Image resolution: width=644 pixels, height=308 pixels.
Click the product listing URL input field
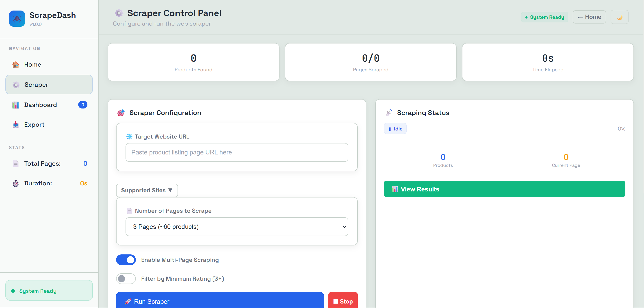(x=236, y=152)
